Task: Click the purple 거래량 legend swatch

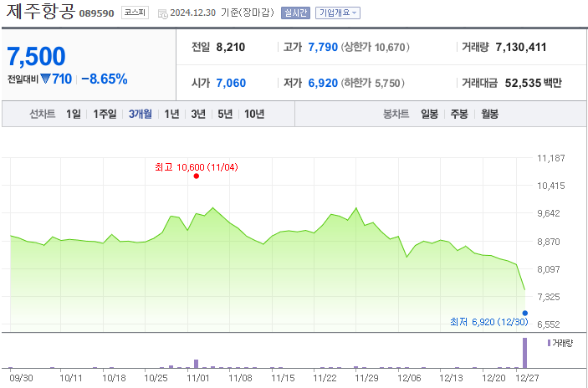Action: [549, 343]
